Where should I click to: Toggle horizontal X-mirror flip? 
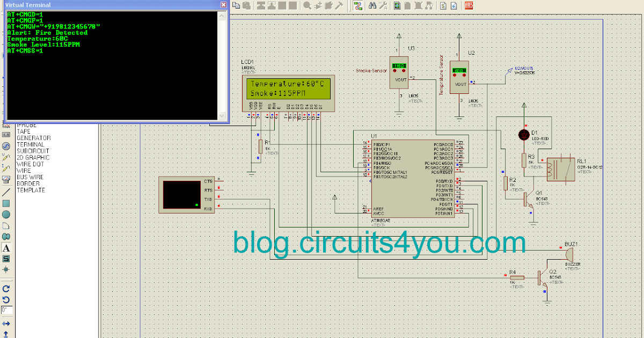(x=5, y=324)
